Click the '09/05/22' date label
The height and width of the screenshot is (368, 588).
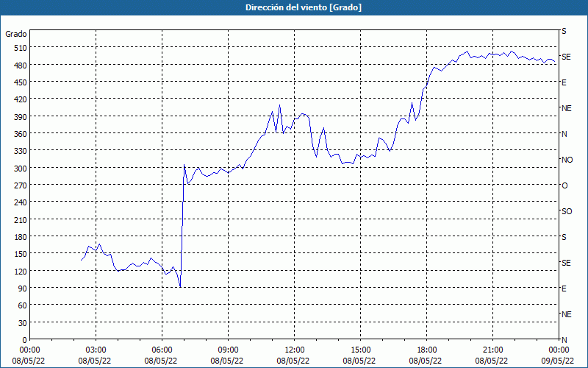coord(558,361)
